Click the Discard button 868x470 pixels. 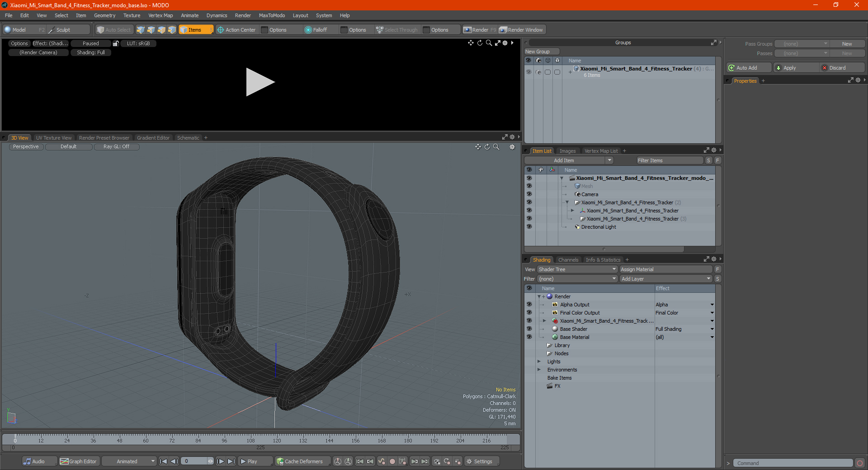point(842,68)
